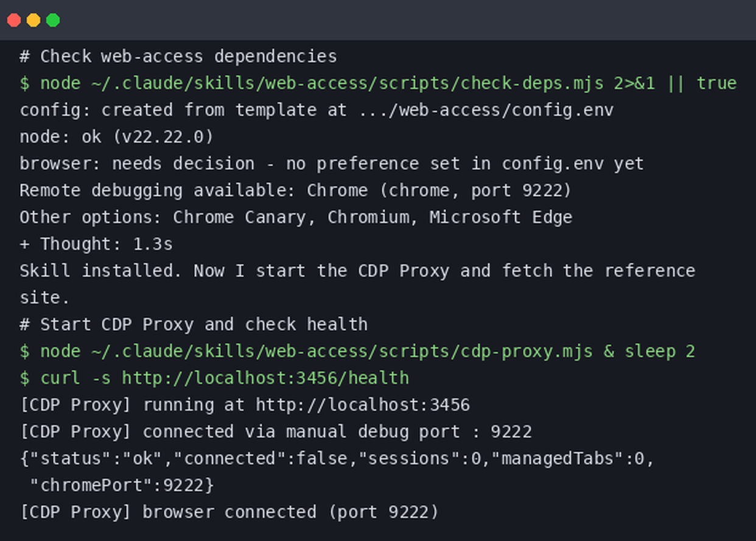Image resolution: width=756 pixels, height=541 pixels.
Task: Click the 'Skill installed' message text
Action: 357,284
